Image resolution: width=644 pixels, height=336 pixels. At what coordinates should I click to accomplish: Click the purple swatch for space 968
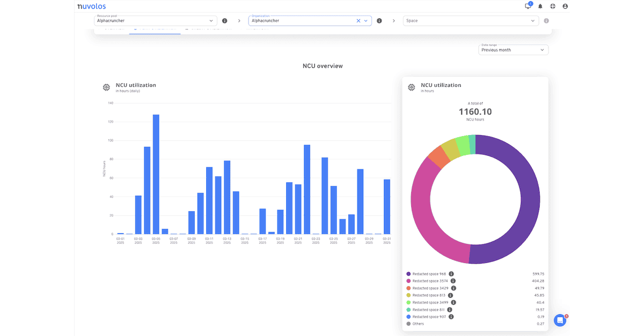tap(408, 274)
